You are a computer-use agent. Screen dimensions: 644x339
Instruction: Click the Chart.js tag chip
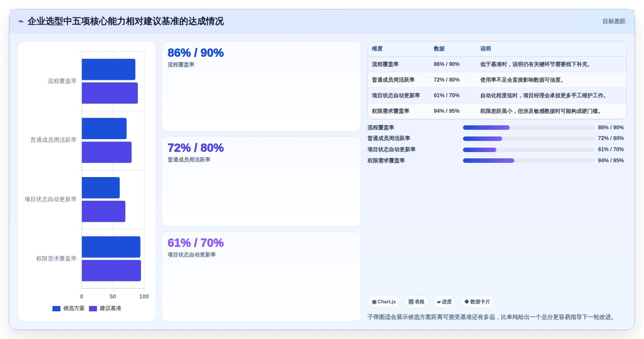(384, 302)
